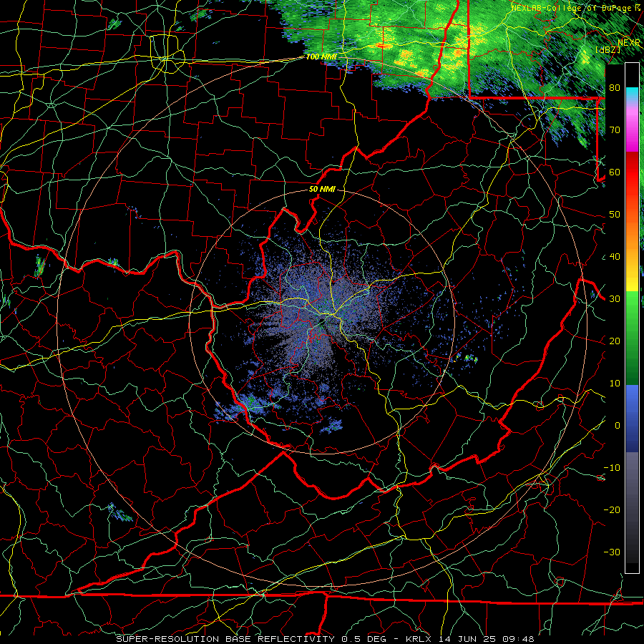Viewport: 644px width, 644px height.
Task: Click the 80 value on reflectivity scale
Action: point(615,87)
